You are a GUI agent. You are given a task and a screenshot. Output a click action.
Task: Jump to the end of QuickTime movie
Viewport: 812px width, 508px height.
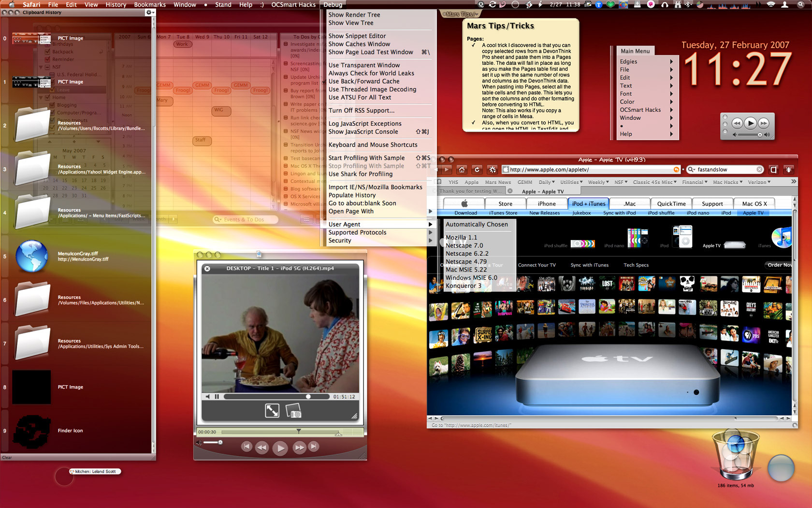[314, 447]
